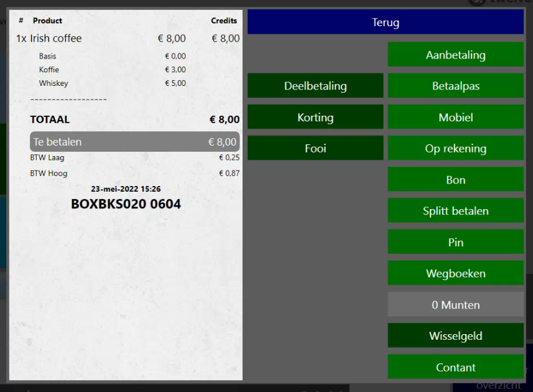Open Deelbetaling partial payment

point(315,86)
